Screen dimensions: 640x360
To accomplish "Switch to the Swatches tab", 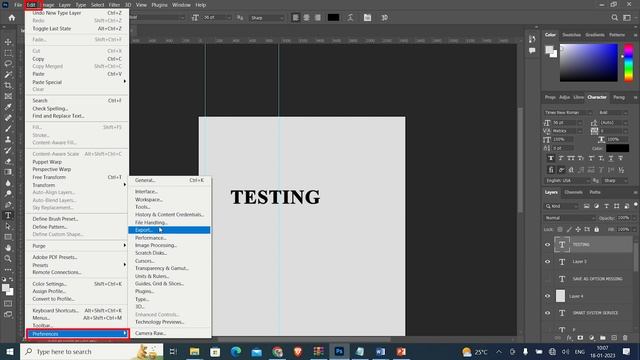I will point(571,35).
